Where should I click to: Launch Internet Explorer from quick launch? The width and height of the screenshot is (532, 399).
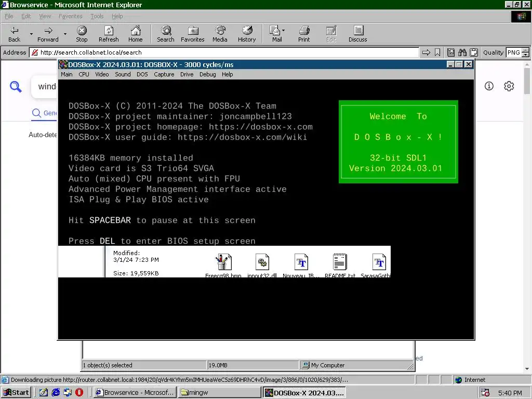pos(56,393)
